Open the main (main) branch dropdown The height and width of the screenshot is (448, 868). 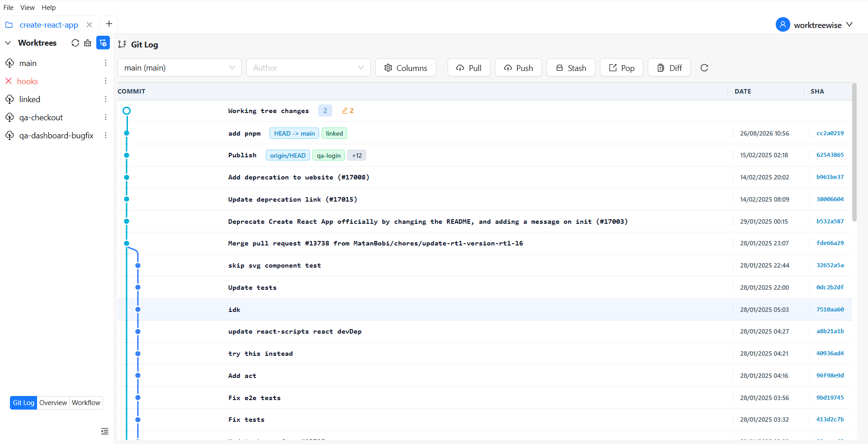pyautogui.click(x=179, y=68)
